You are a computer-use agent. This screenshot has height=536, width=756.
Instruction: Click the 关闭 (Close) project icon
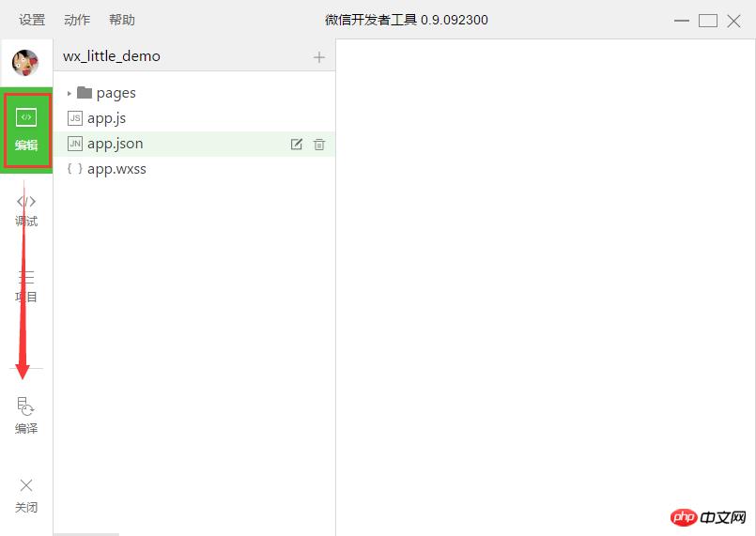click(26, 495)
